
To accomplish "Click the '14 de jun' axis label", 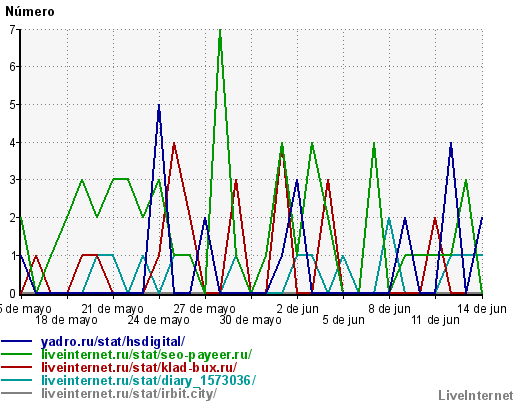I will (482, 309).
